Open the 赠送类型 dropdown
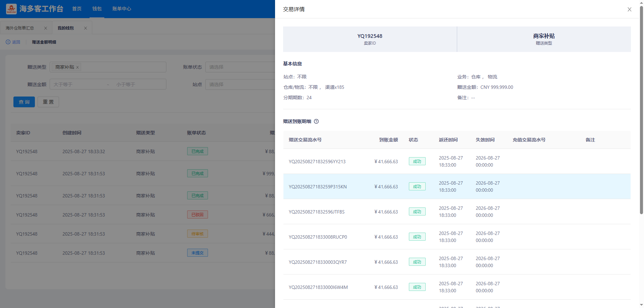Viewport: 644px width, 308px height. [x=108, y=67]
